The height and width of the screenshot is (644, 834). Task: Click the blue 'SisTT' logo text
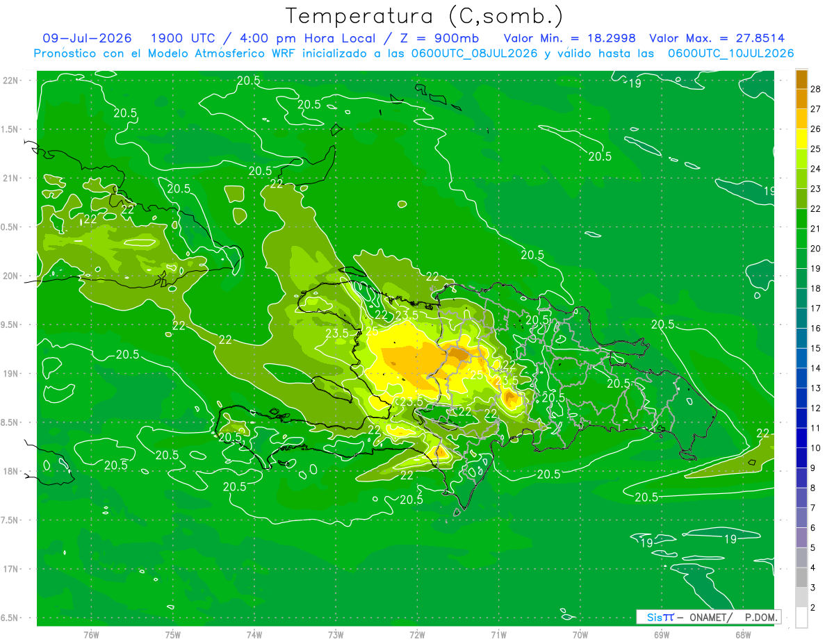point(660,617)
